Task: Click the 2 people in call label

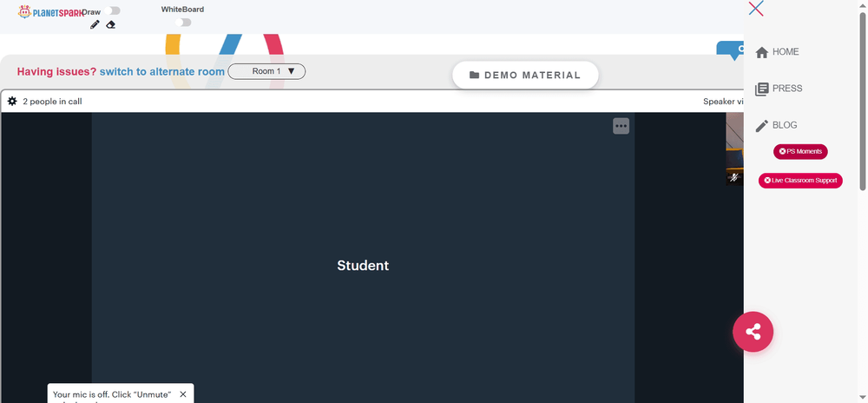Action: [53, 102]
